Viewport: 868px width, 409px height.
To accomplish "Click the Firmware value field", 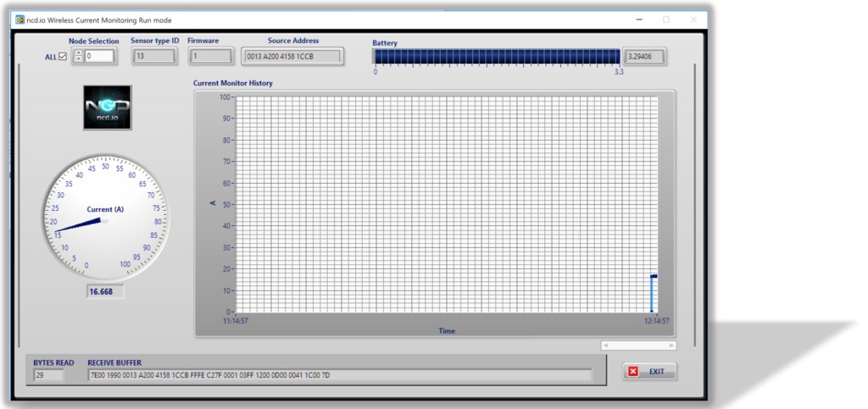I will (211, 56).
